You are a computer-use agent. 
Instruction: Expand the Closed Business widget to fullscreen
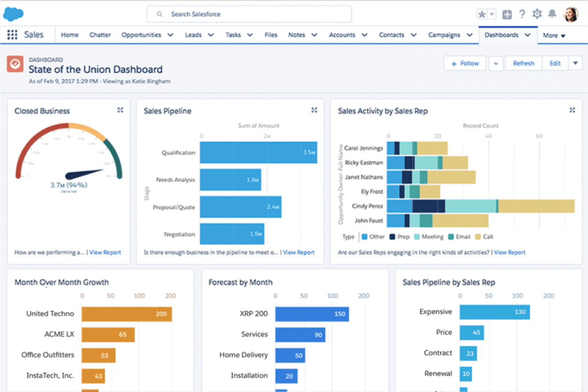point(120,110)
